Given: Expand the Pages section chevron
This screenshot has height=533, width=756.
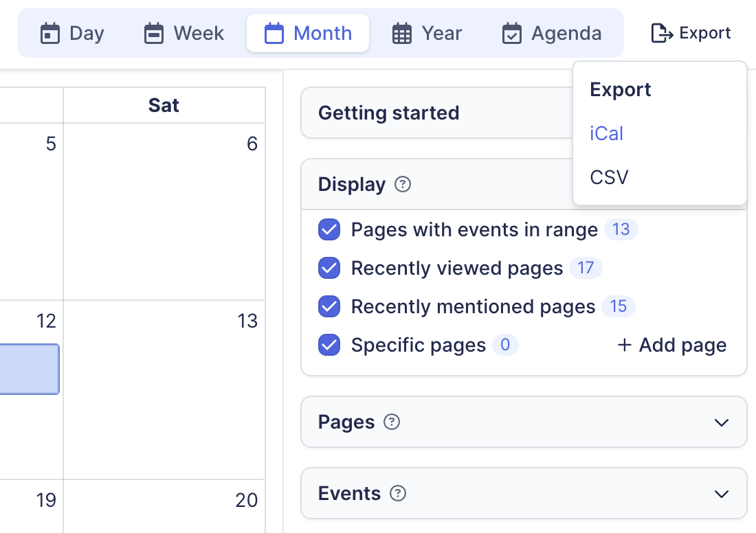Looking at the screenshot, I should [x=722, y=422].
